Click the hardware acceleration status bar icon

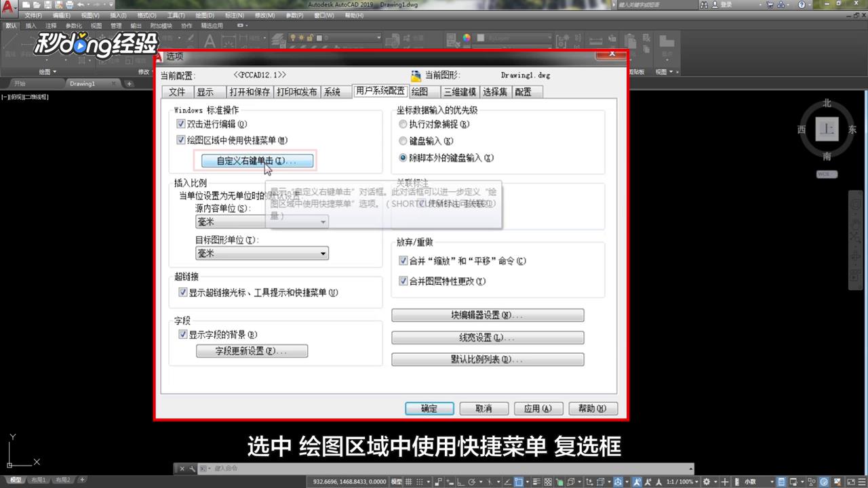click(x=823, y=481)
